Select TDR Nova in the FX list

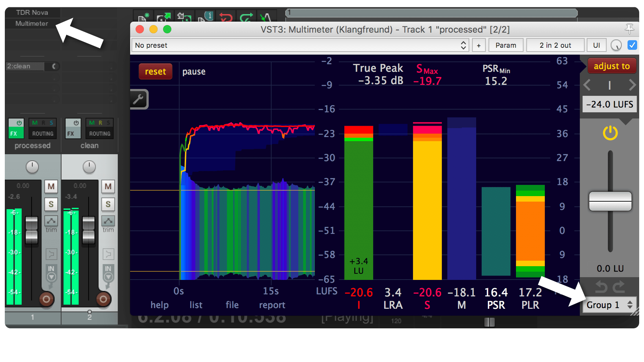[32, 12]
